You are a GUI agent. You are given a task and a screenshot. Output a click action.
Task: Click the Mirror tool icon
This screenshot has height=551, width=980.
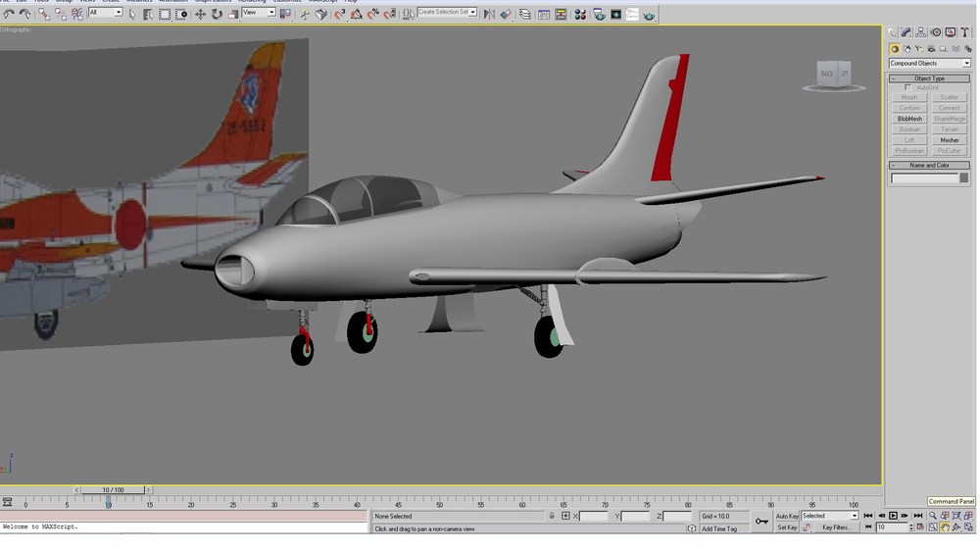click(x=489, y=14)
